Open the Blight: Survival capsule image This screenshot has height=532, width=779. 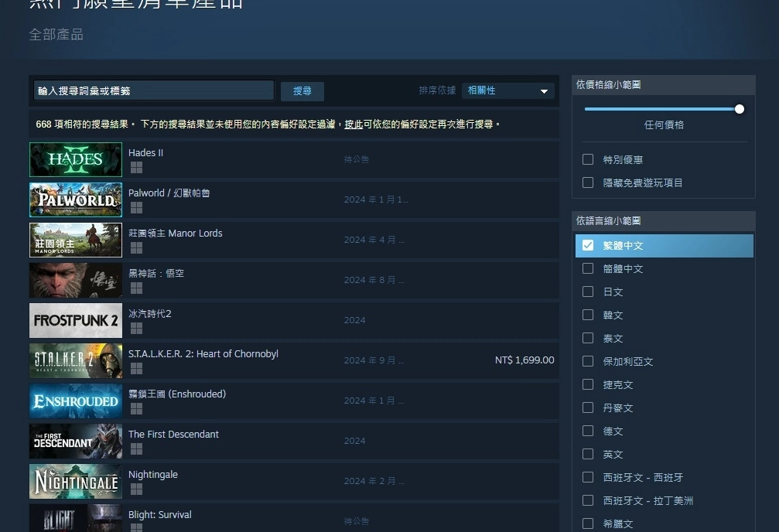point(76,518)
